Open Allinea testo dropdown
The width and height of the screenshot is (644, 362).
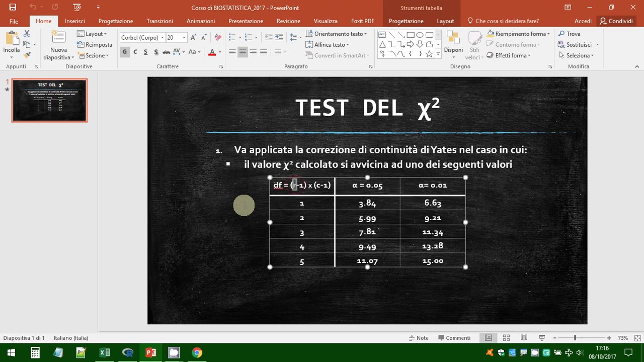[328, 44]
